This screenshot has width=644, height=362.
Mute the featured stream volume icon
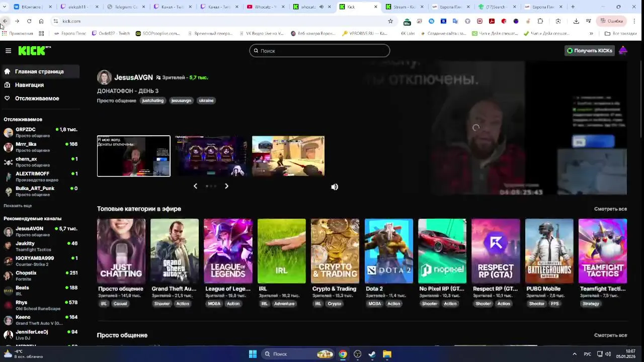pyautogui.click(x=335, y=187)
